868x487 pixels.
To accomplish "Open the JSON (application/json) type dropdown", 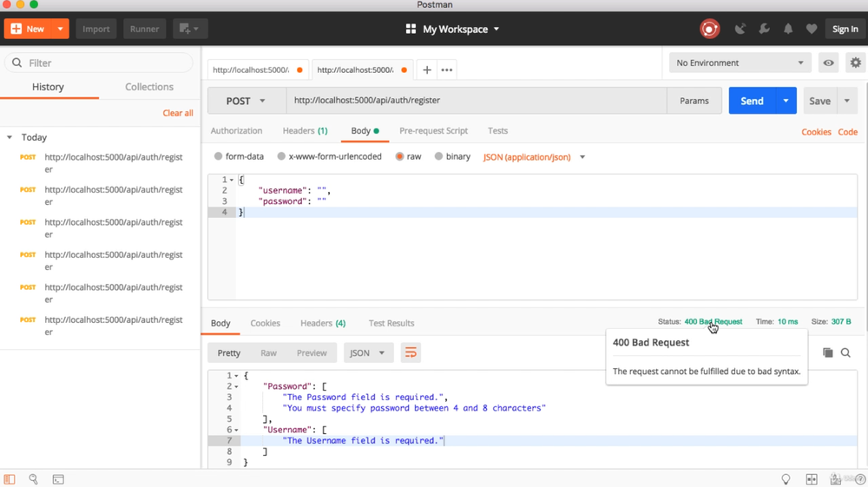I will pos(534,157).
